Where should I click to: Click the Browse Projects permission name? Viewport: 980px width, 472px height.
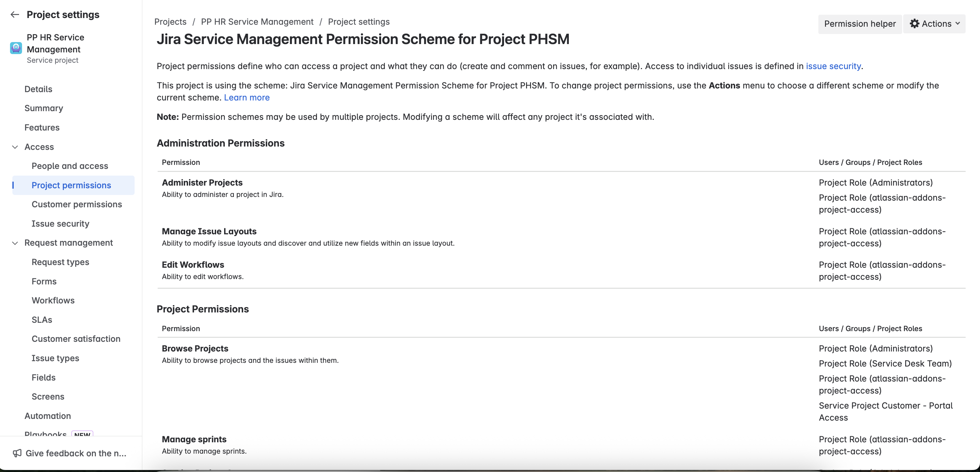pyautogui.click(x=195, y=348)
